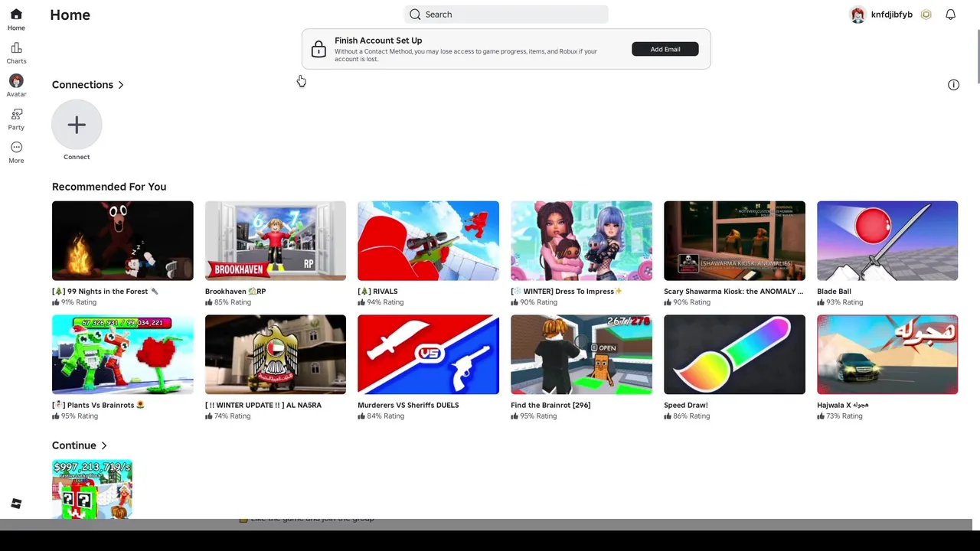Click the Finish Account Set Up heading
The height and width of the screenshot is (551, 980).
click(378, 41)
